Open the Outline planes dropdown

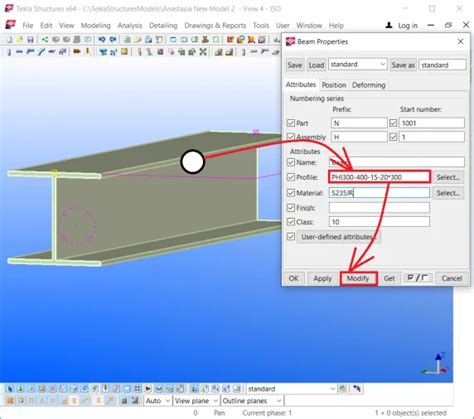tap(252, 400)
